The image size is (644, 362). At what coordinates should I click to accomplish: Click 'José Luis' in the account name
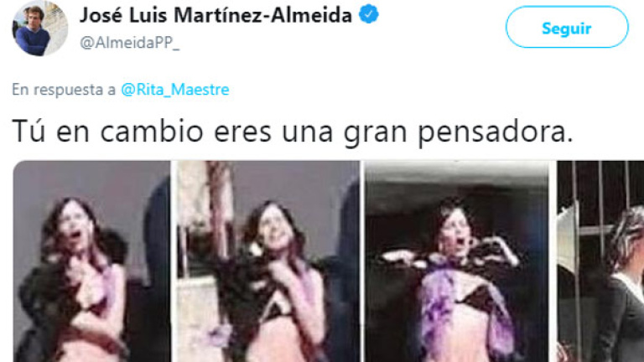122,15
